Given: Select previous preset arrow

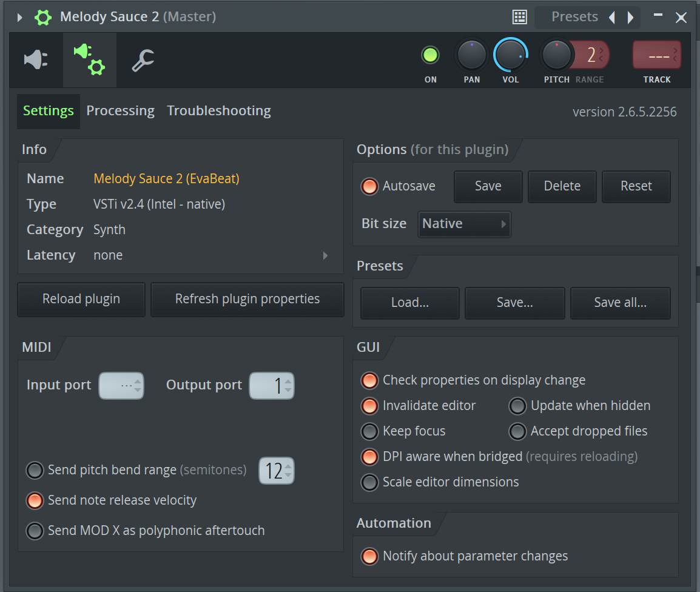Looking at the screenshot, I should tap(612, 18).
